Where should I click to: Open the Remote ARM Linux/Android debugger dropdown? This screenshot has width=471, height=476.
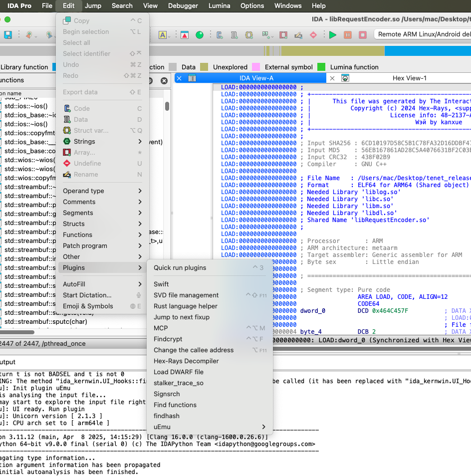point(423,34)
